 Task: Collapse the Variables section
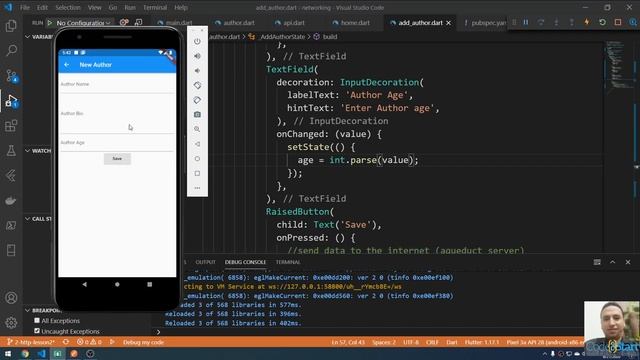coord(27,37)
